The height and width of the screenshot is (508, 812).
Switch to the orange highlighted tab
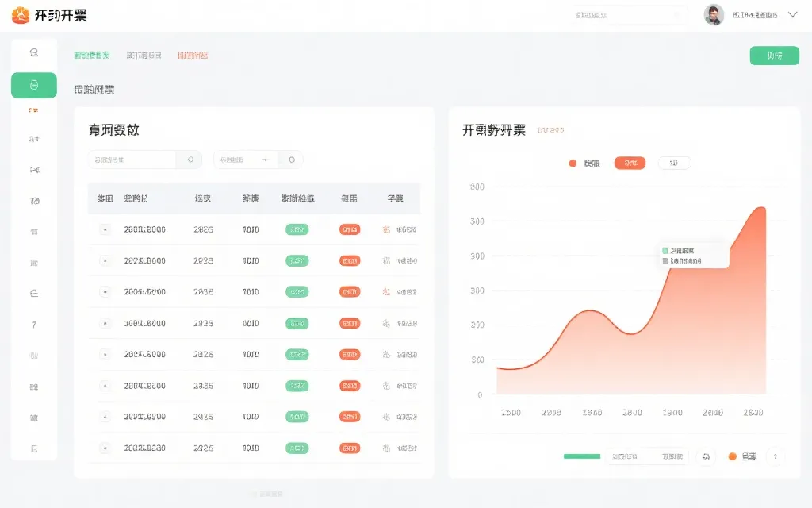193,55
